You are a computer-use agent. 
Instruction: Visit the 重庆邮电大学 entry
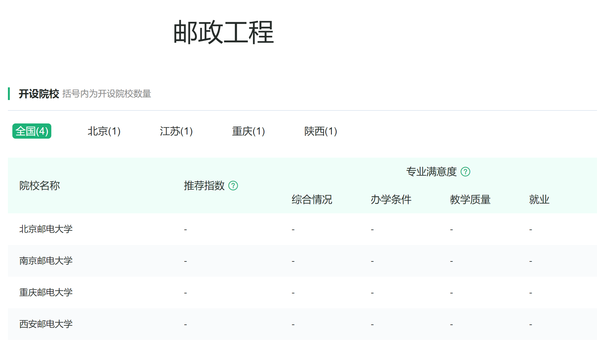click(46, 292)
